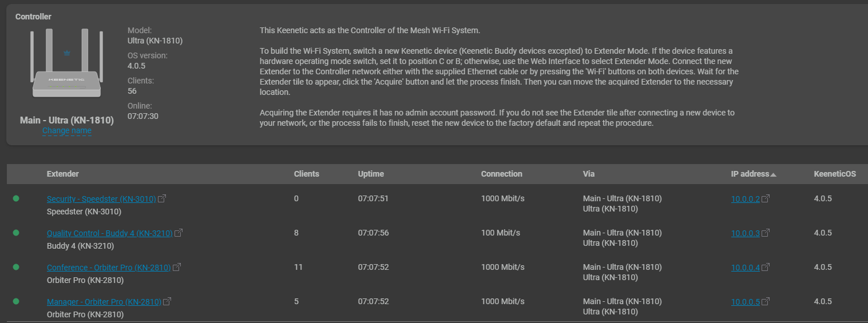Sort by the Clients column header
This screenshot has height=323, width=868.
point(307,174)
